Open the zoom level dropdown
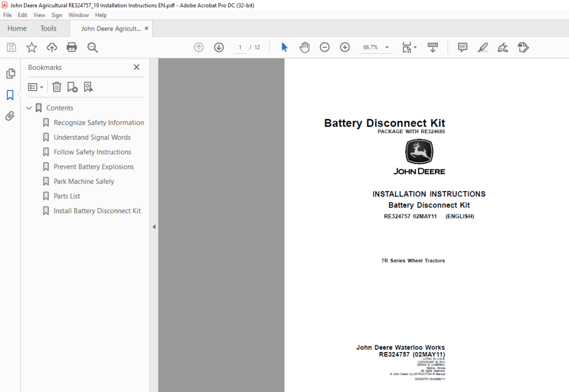 387,48
